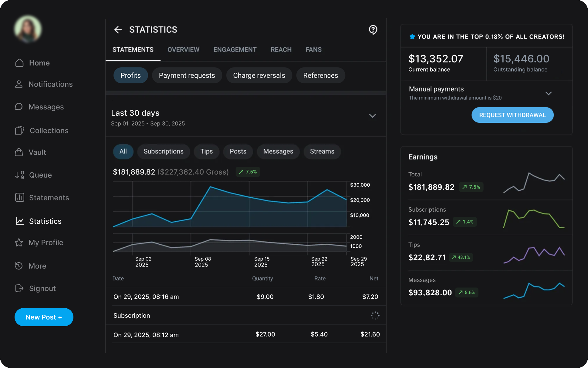Expand the Subscription row loading indicator
Image resolution: width=588 pixels, height=368 pixels.
pyautogui.click(x=375, y=316)
